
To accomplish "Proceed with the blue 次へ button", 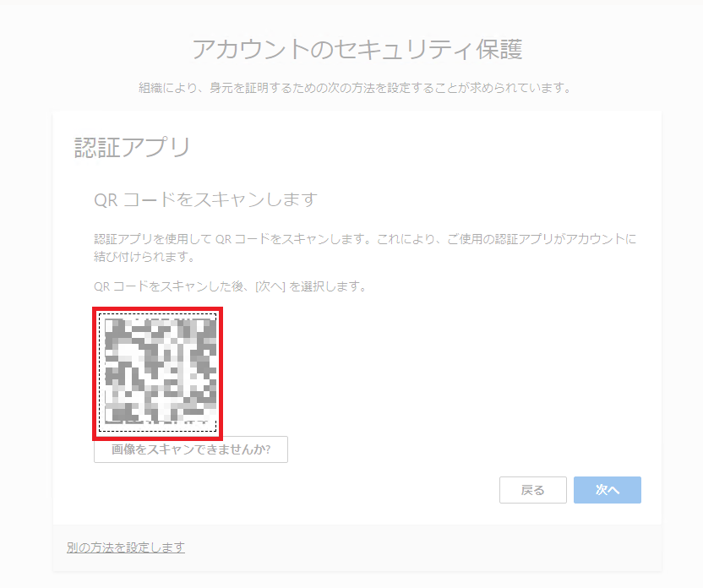I will click(607, 490).
